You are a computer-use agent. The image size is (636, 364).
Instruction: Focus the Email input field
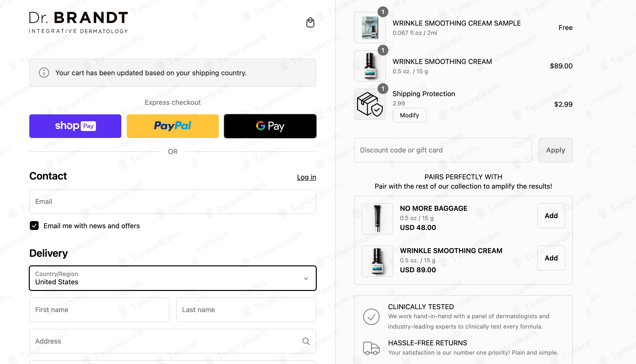click(x=173, y=201)
